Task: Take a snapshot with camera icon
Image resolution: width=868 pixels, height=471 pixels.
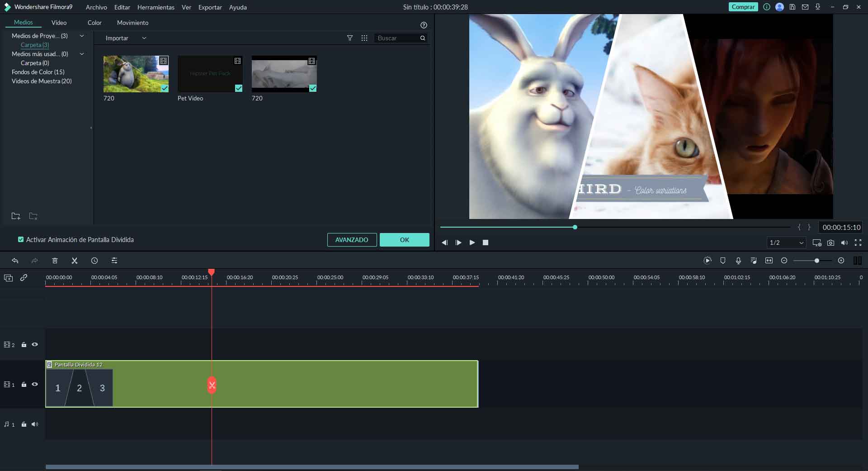Action: click(830, 243)
